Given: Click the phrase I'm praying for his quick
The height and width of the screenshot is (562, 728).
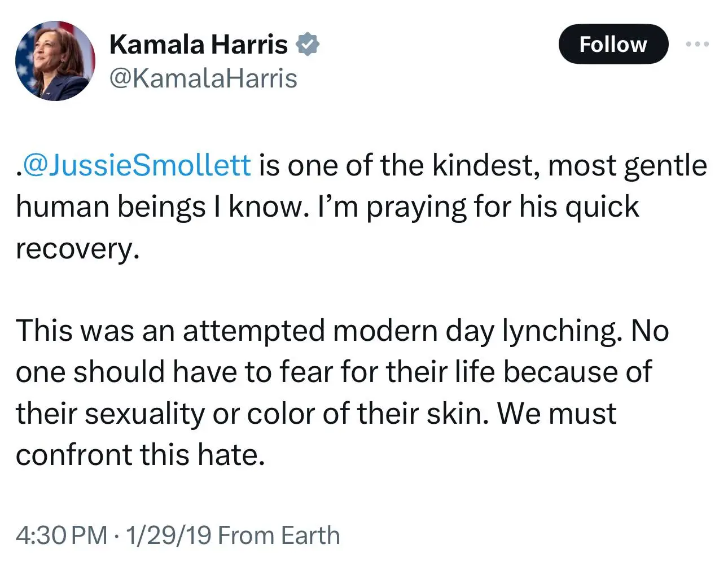Looking at the screenshot, I should coord(479,207).
